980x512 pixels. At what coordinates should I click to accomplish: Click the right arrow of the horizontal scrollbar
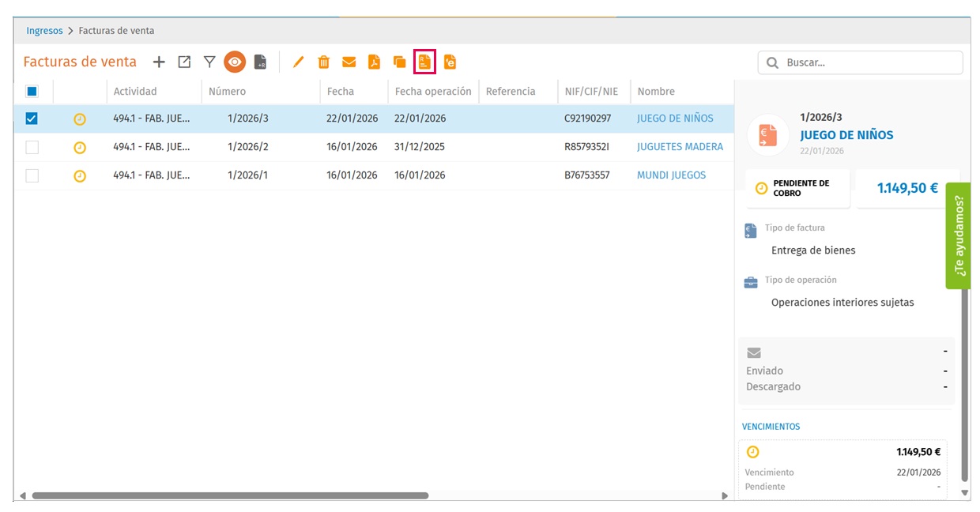point(725,496)
